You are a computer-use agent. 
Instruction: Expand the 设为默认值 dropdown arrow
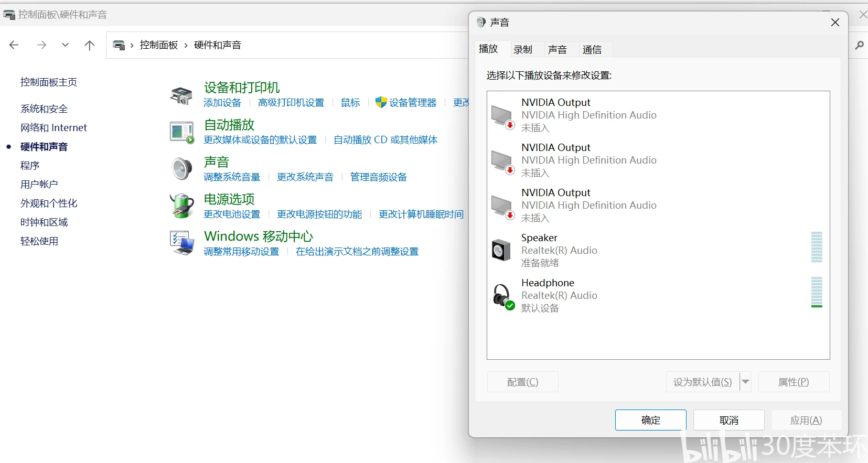(x=746, y=382)
